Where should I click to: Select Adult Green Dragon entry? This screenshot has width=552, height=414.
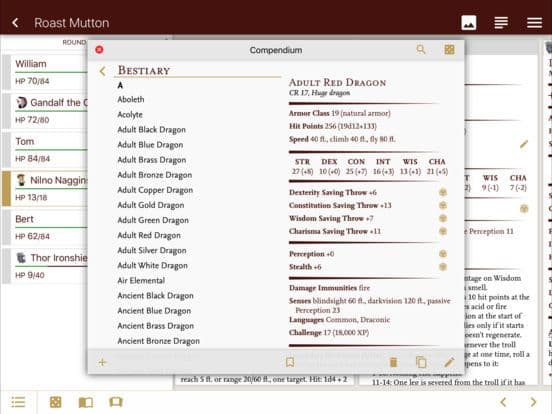click(153, 221)
